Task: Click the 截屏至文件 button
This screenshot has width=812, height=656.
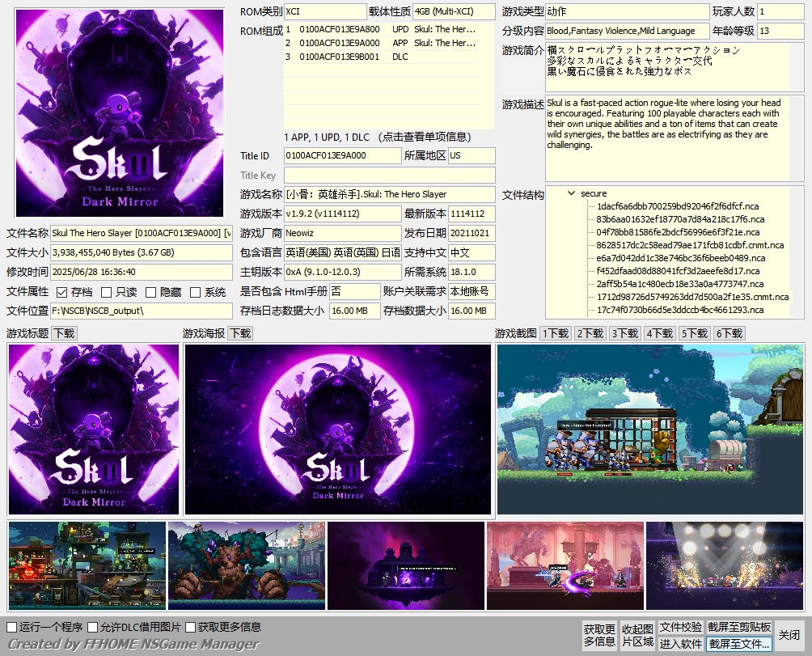Action: (x=739, y=644)
